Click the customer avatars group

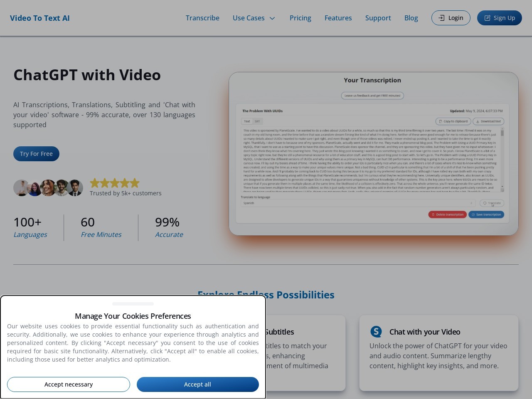[x=48, y=188]
